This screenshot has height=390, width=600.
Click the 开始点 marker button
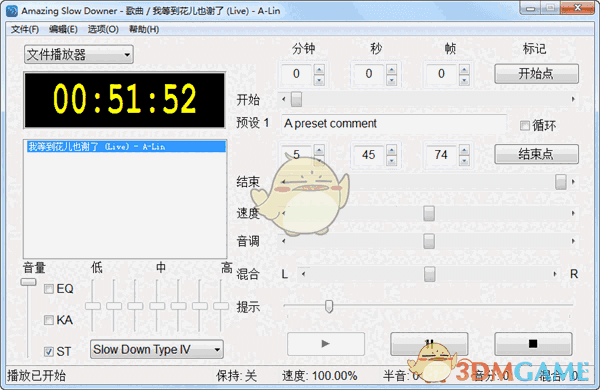click(536, 73)
